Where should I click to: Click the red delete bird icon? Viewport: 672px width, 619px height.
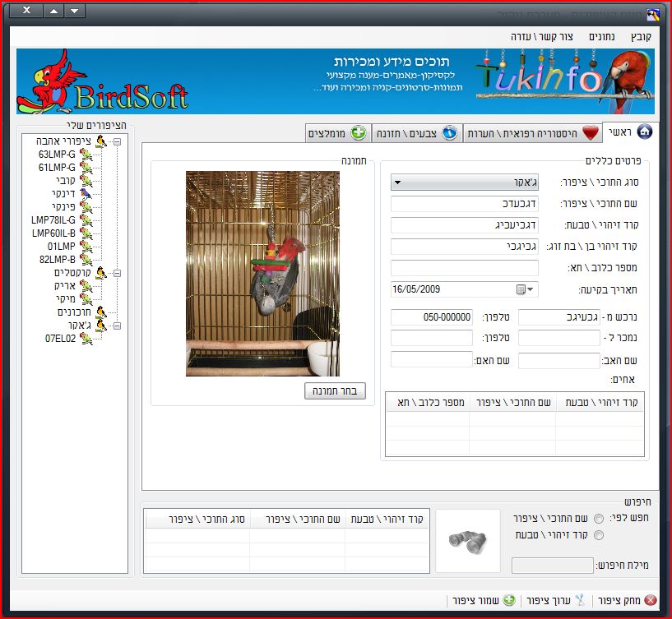coord(651,600)
